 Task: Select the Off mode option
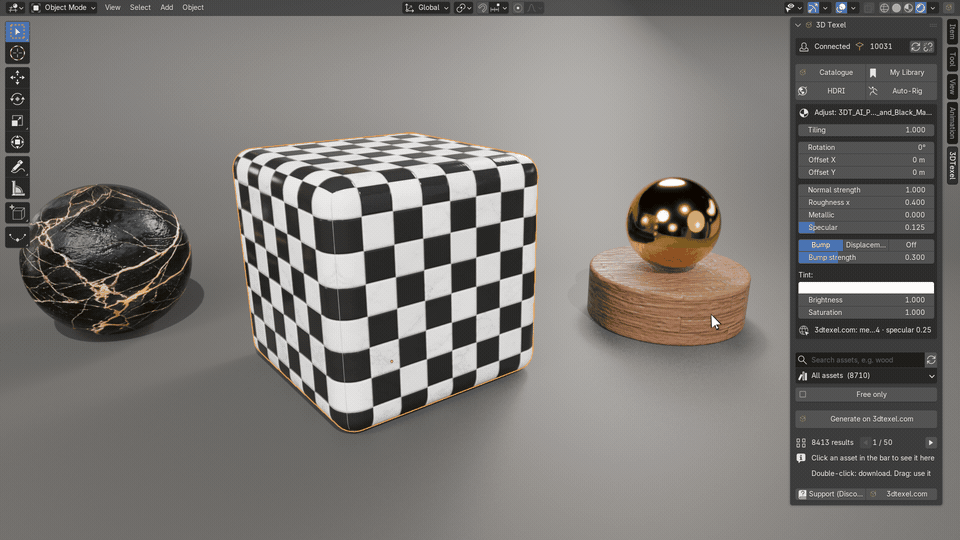click(x=911, y=245)
